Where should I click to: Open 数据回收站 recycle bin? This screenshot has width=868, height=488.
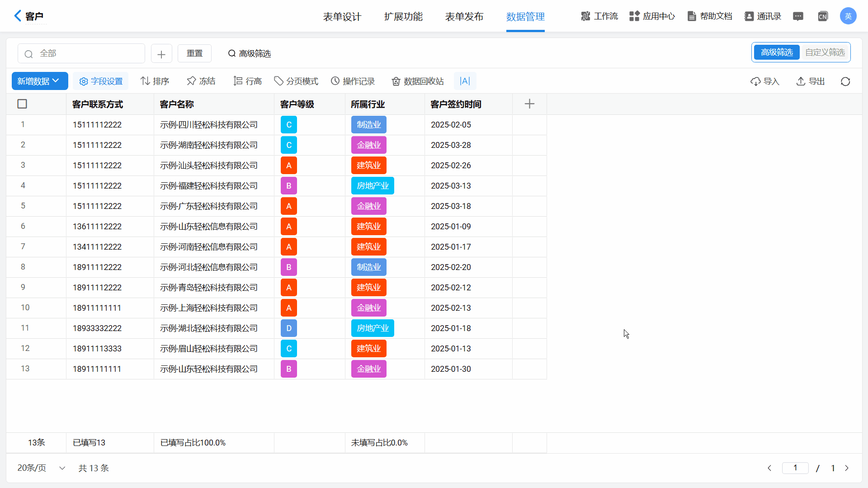click(418, 81)
